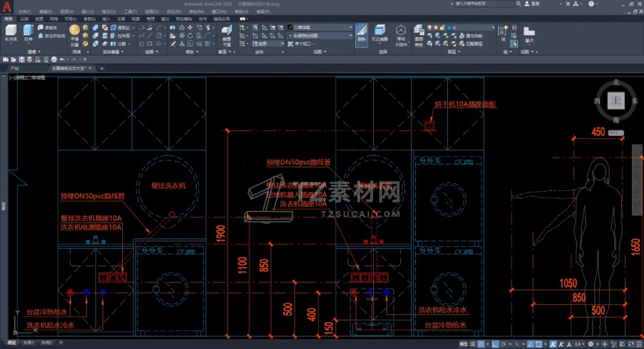This screenshot has width=644, height=349.
Task: Select the 移动小控件 move gizmo
Action: click(401, 35)
